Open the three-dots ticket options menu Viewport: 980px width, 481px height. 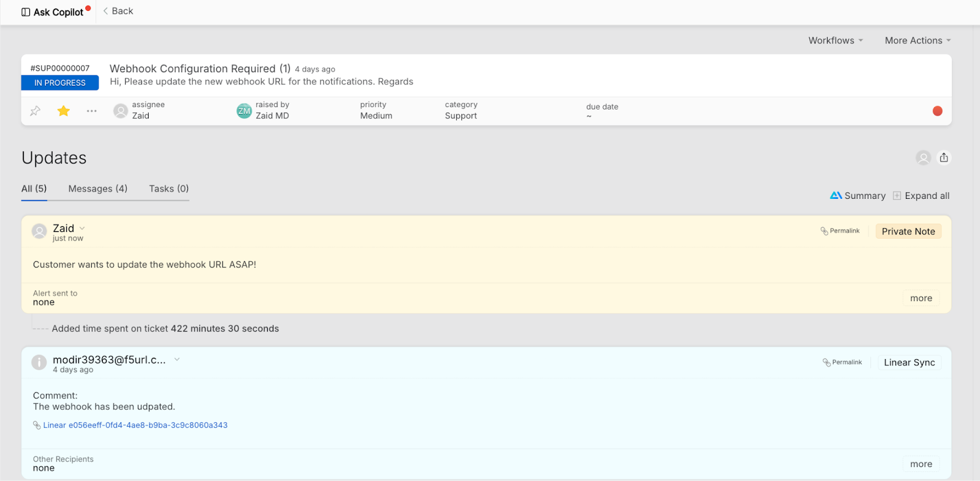(92, 111)
